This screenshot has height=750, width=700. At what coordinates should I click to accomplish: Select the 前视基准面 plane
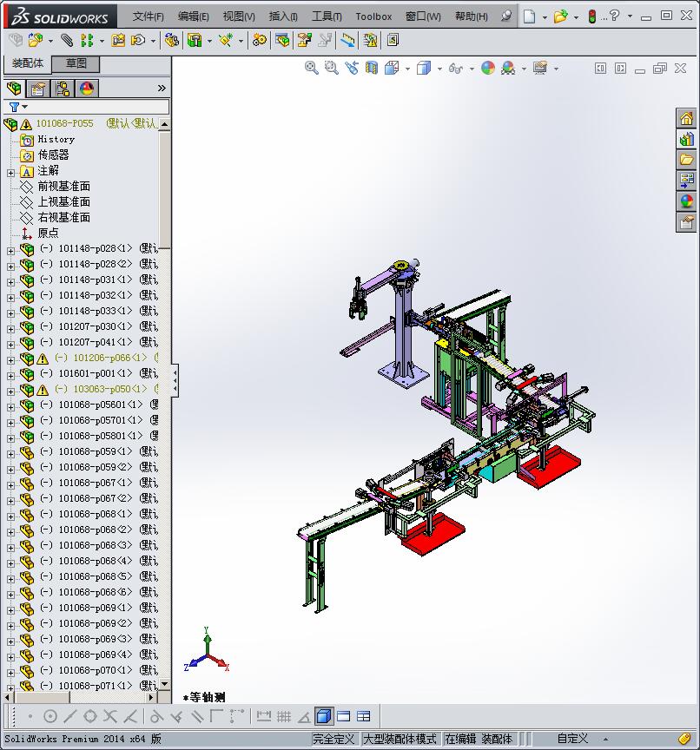pyautogui.click(x=63, y=186)
